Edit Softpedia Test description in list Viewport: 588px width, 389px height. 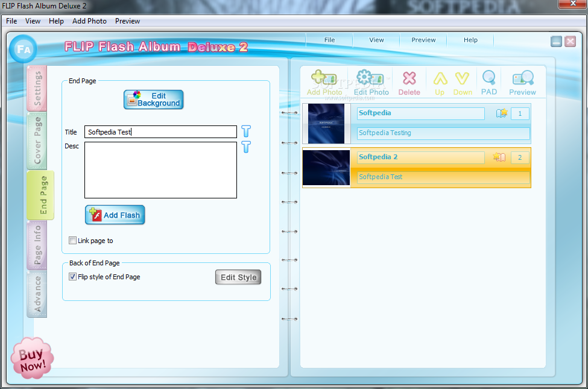pyautogui.click(x=443, y=177)
